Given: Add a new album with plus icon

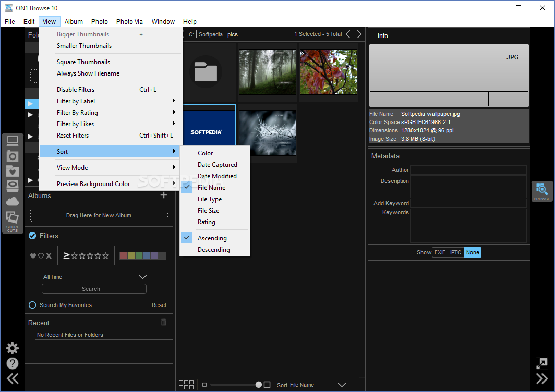Looking at the screenshot, I should 164,195.
